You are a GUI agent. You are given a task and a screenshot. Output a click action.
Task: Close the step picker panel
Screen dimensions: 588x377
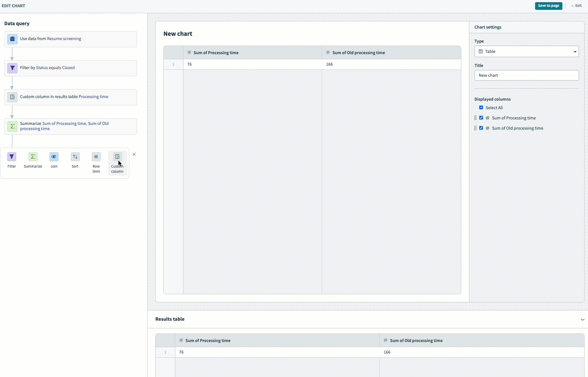134,154
